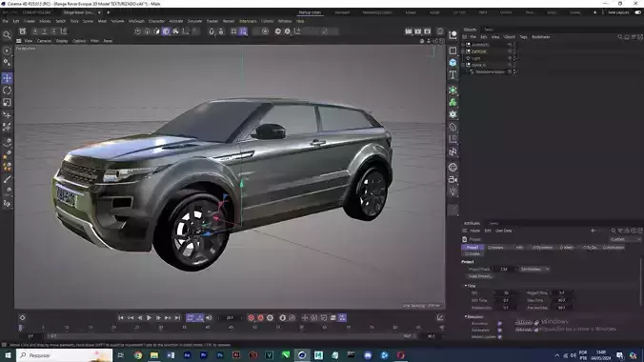Click the Attributes back arrow
This screenshot has width=644, height=362.
point(594,231)
